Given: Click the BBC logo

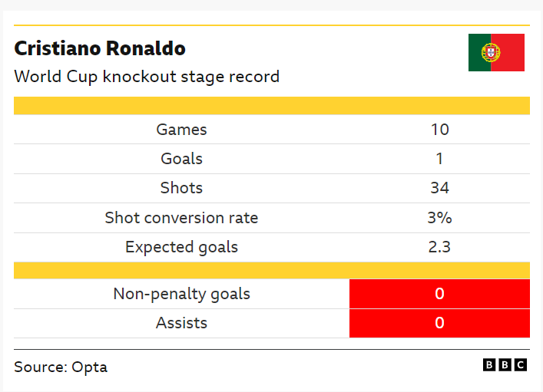Looking at the screenshot, I should 505,365.
